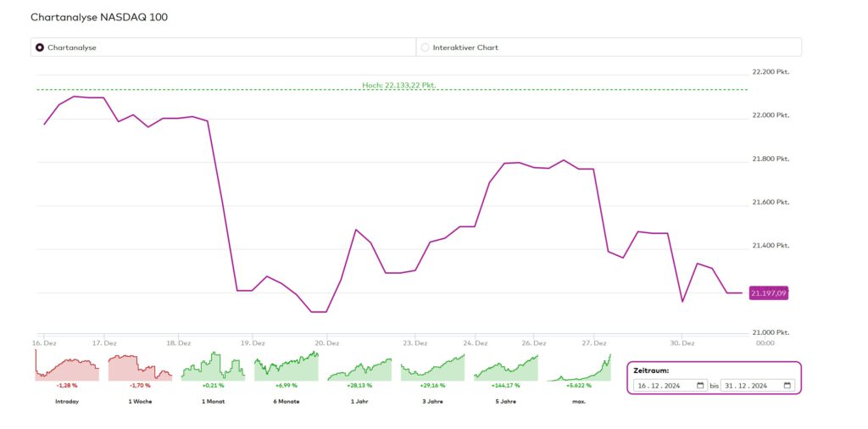Click the +29,16 % three-year performance value

(x=432, y=385)
